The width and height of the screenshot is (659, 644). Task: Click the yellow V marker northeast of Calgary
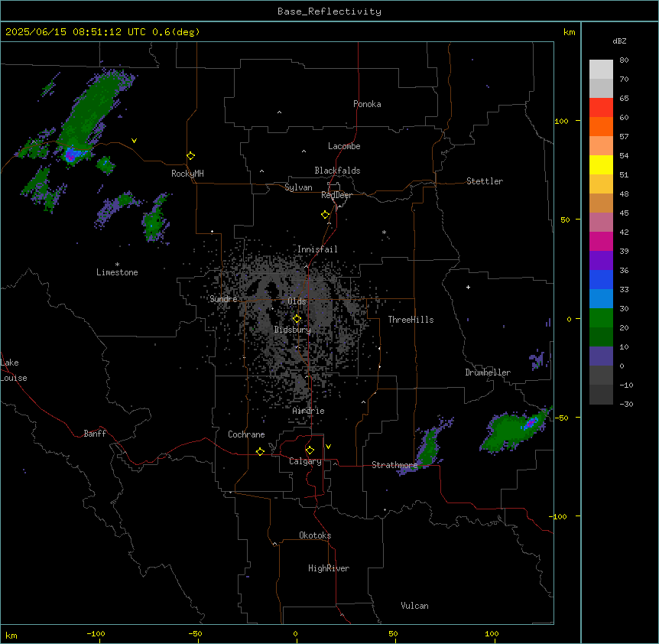click(328, 447)
